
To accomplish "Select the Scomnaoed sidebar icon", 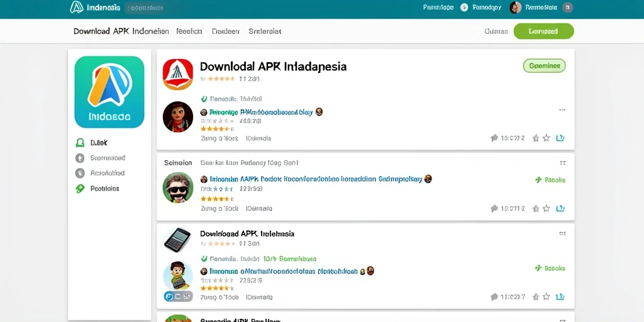I will click(80, 158).
